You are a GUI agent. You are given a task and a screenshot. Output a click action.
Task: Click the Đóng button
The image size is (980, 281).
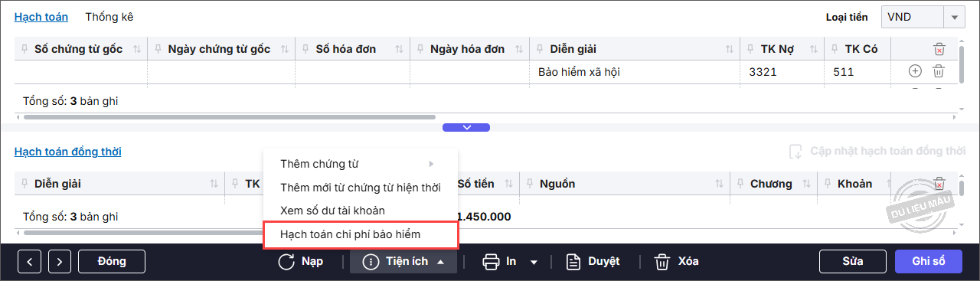(112, 262)
